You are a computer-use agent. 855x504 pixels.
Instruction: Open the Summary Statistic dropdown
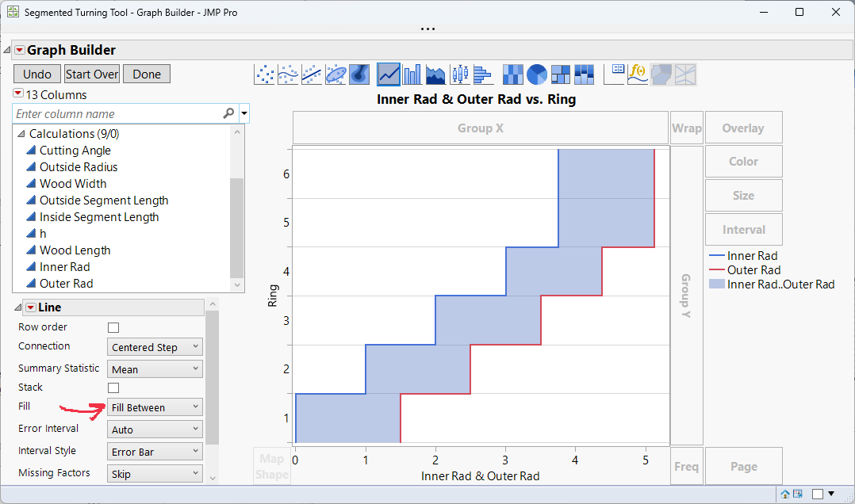(x=154, y=368)
